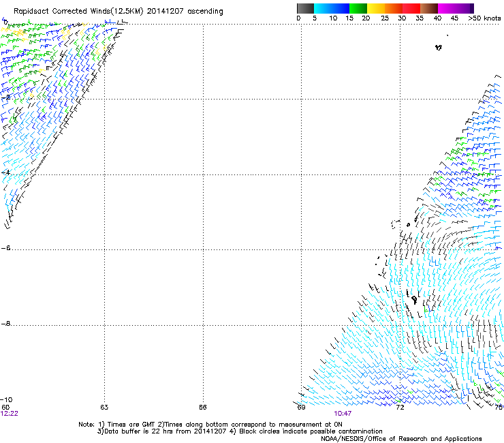This screenshot has height=443, width=504.
Task: Click latitude label '-8' on left axis
Action: (x=5, y=324)
